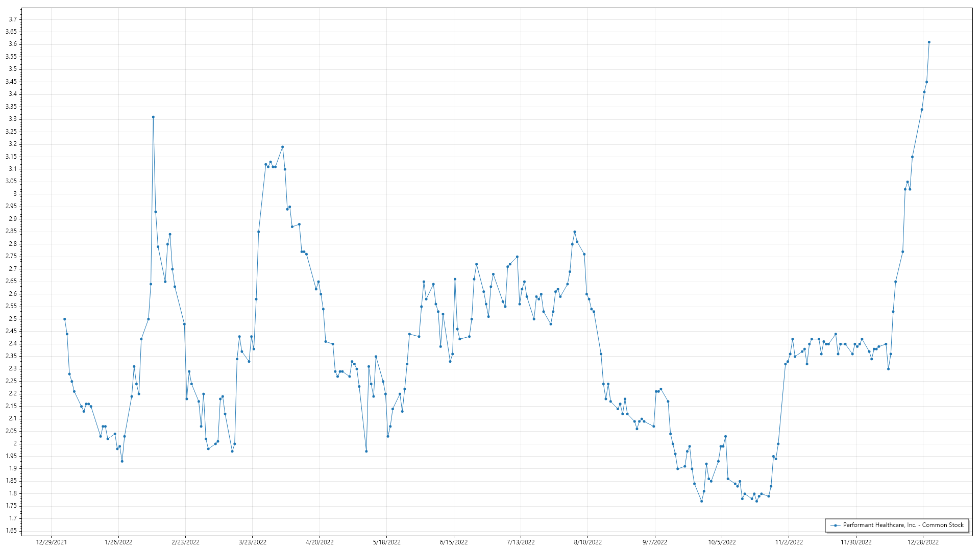Click the Performant Healthcare legend label
Screen dimensions: 980x551
point(903,525)
